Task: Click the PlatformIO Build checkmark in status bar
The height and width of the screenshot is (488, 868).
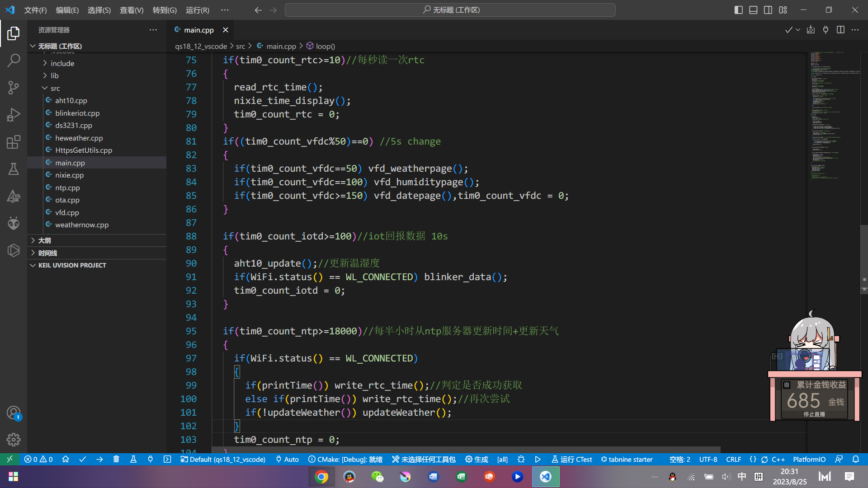Action: point(82,459)
